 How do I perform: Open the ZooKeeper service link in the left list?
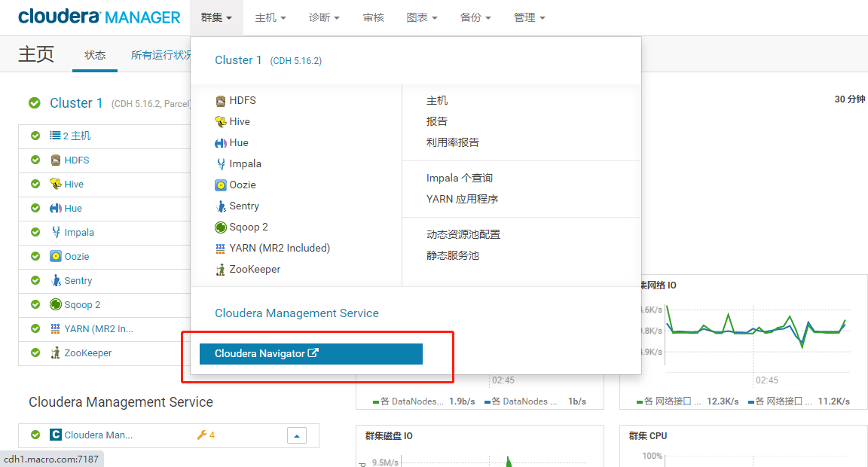coord(88,353)
